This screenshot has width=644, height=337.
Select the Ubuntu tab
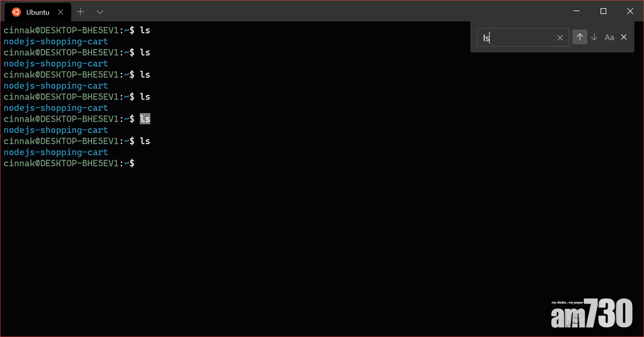click(38, 12)
